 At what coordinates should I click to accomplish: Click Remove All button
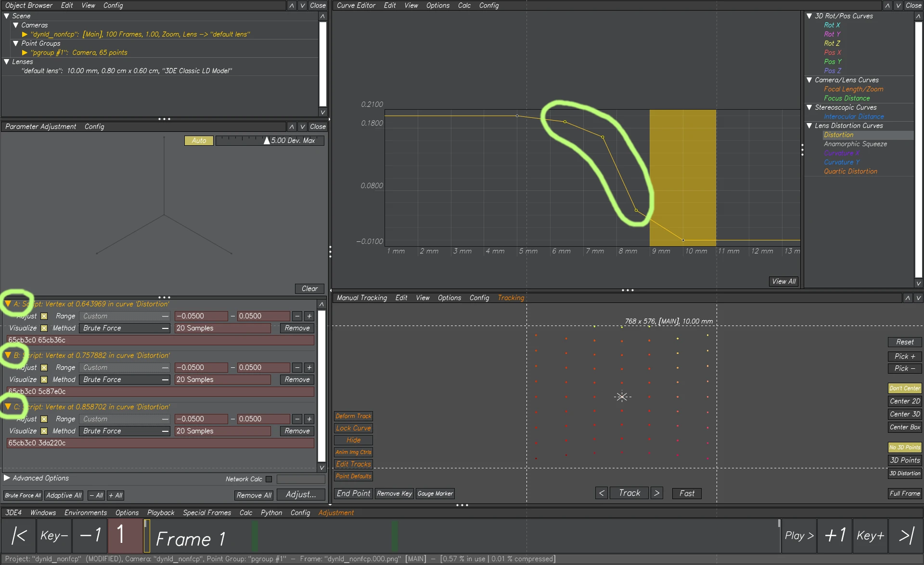[254, 495]
